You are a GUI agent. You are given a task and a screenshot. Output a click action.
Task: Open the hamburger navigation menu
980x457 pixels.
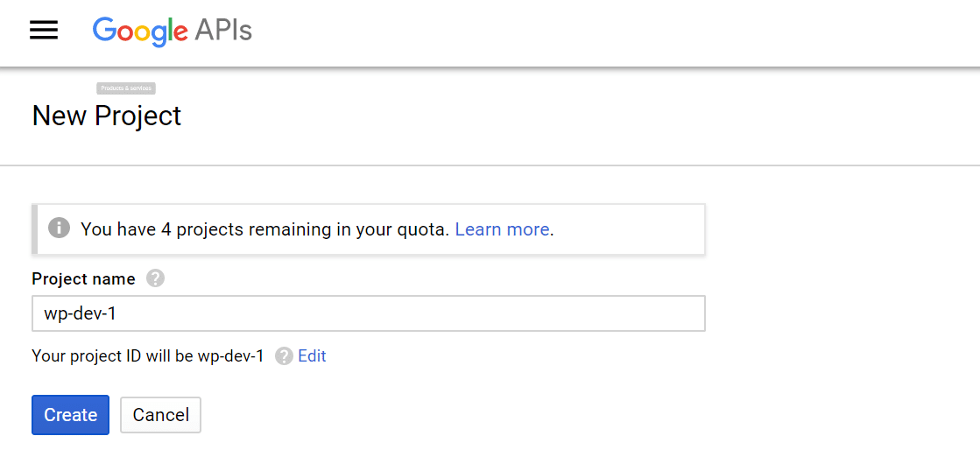tap(44, 31)
